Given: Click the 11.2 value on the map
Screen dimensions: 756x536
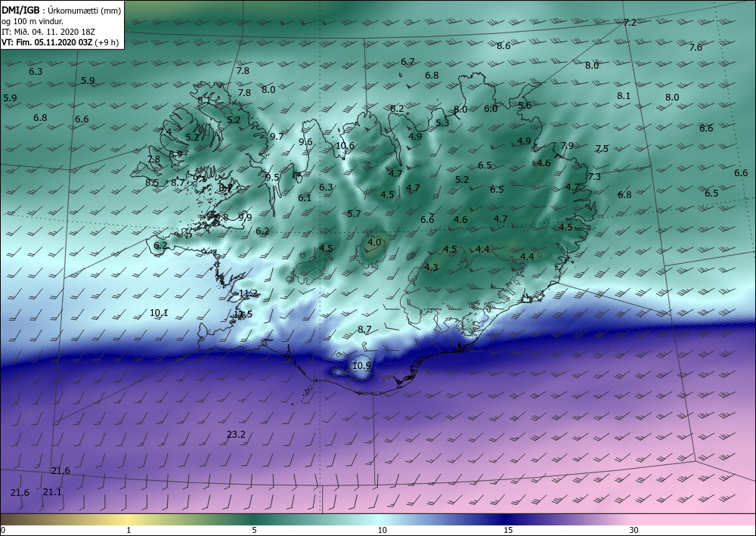Looking at the screenshot, I should coord(248,293).
